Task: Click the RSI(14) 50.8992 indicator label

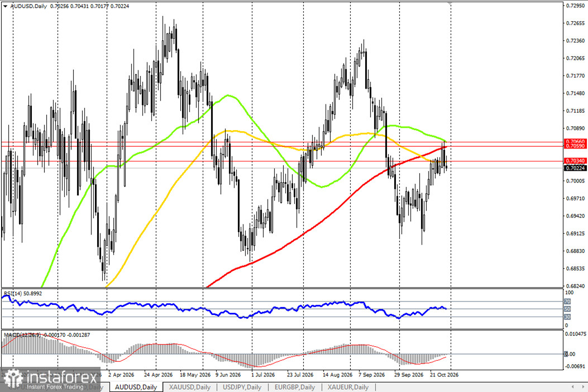Action: (23, 293)
